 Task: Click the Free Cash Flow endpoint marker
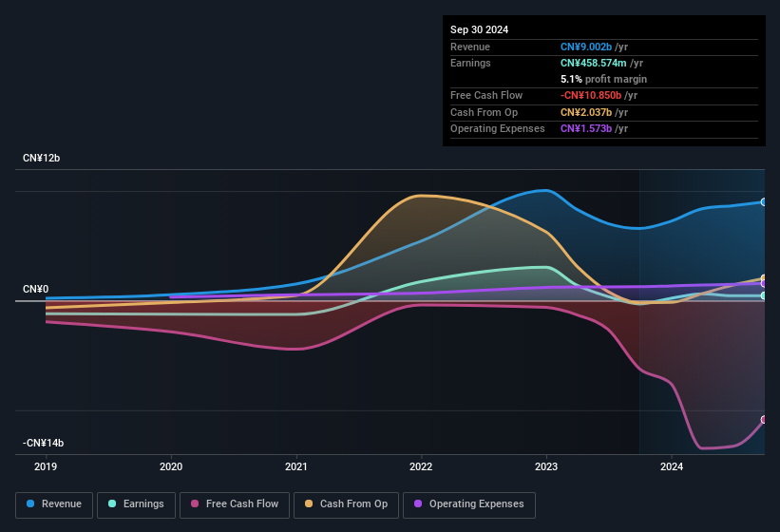(x=764, y=420)
